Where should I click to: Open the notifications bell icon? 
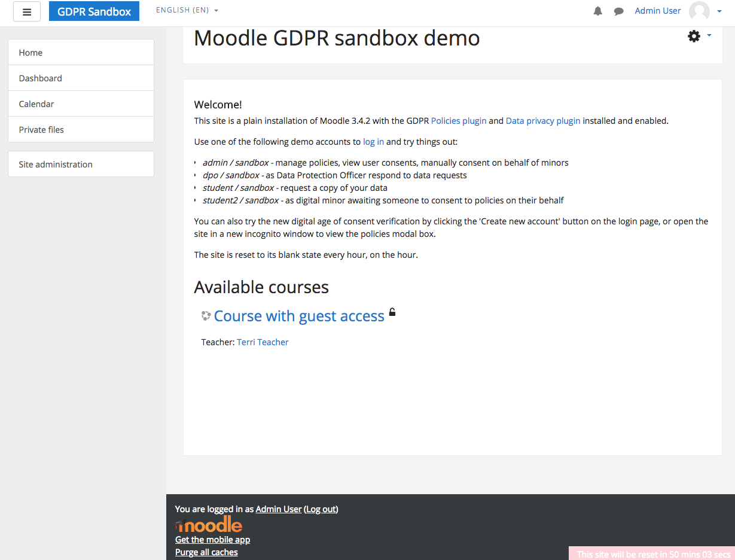(598, 11)
